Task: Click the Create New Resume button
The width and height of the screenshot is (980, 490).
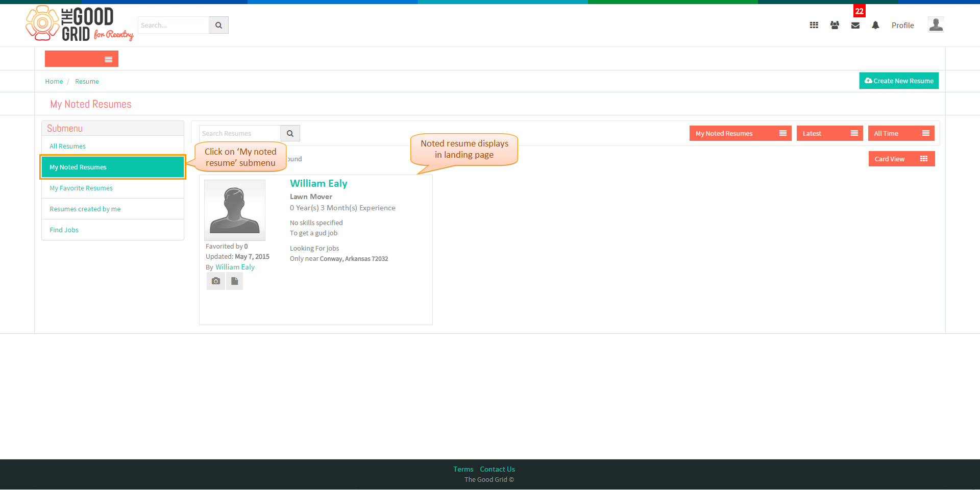Action: click(x=899, y=81)
